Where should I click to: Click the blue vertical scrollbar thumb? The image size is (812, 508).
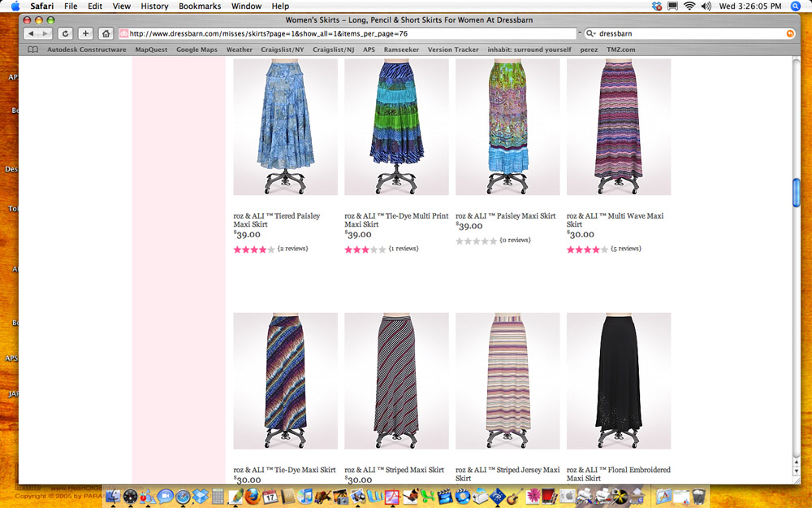[x=797, y=193]
